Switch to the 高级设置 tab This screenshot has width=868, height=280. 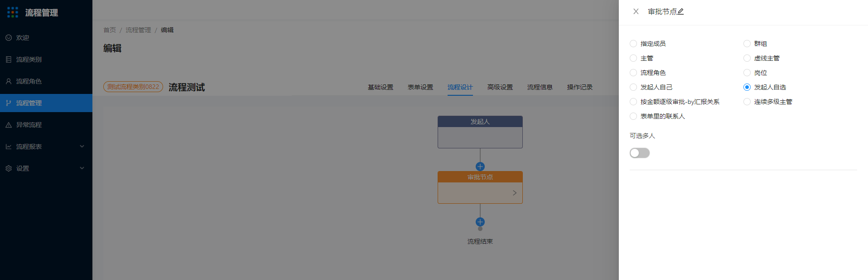click(x=500, y=87)
